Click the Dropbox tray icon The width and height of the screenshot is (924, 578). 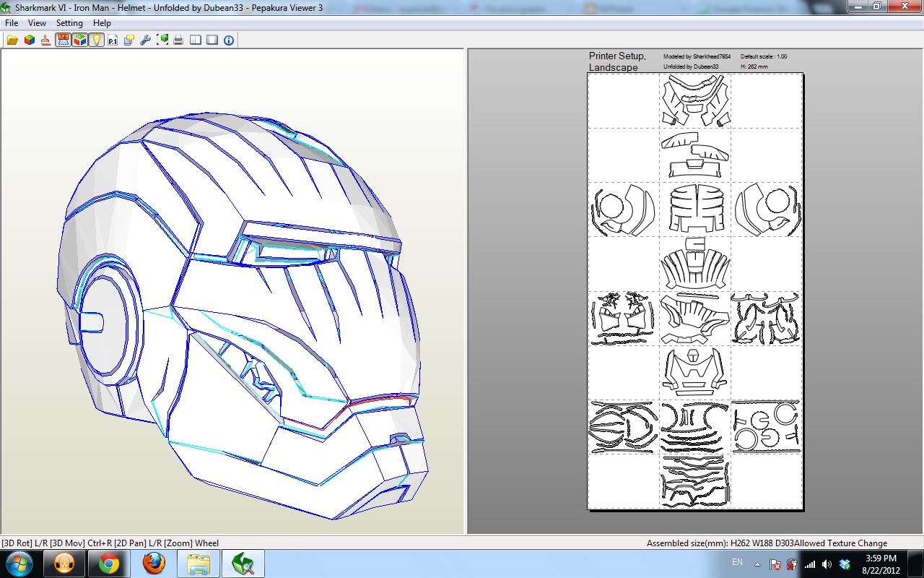tap(843, 564)
